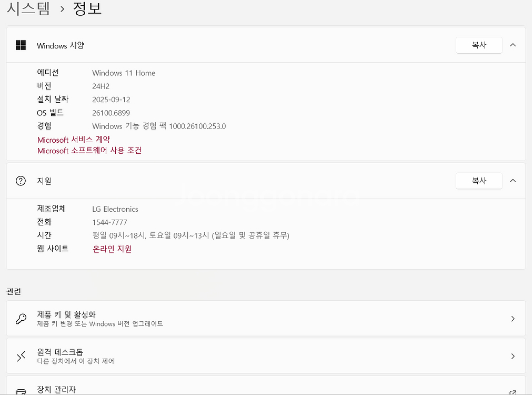Screen dimensions: 532x395
Task: Click the question mark icon beside 지원
Action: 21,181
